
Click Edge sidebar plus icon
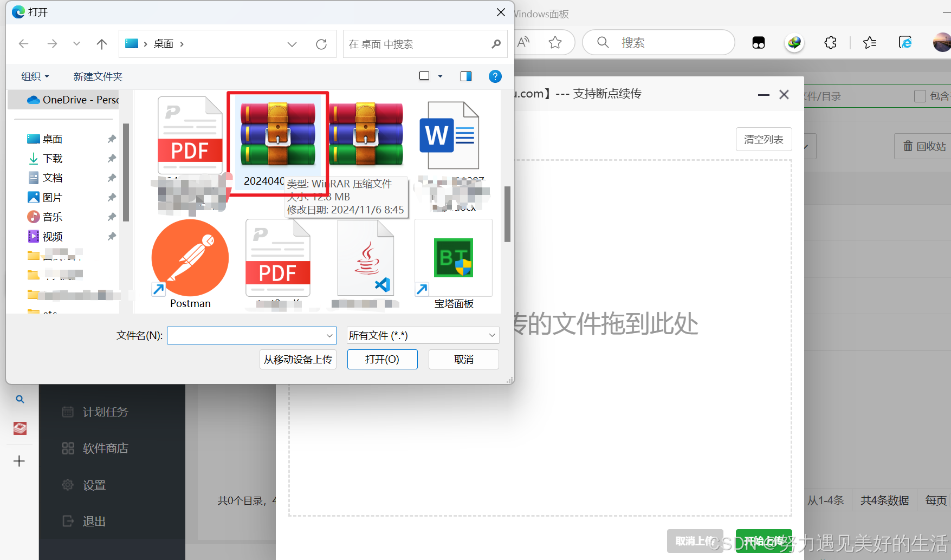tap(19, 461)
